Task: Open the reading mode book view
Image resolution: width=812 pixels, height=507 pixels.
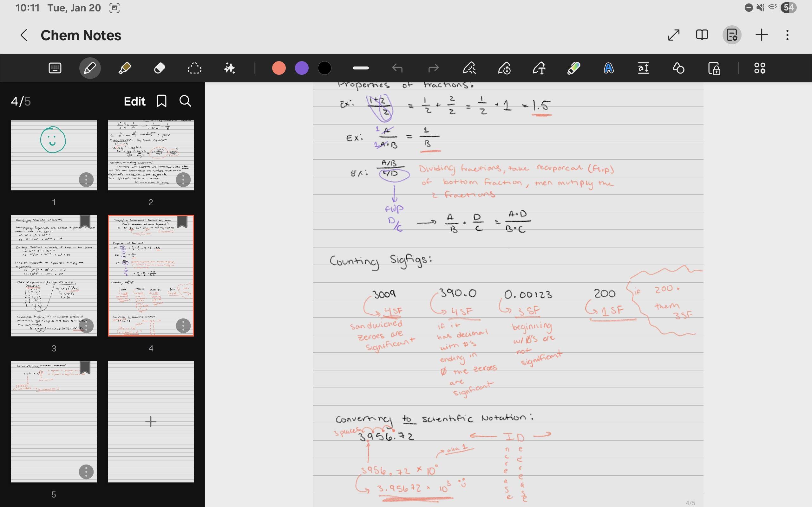Action: pyautogui.click(x=702, y=35)
